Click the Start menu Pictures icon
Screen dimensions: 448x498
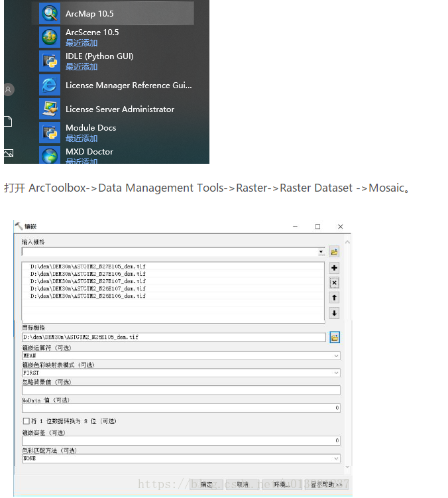pos(9,153)
